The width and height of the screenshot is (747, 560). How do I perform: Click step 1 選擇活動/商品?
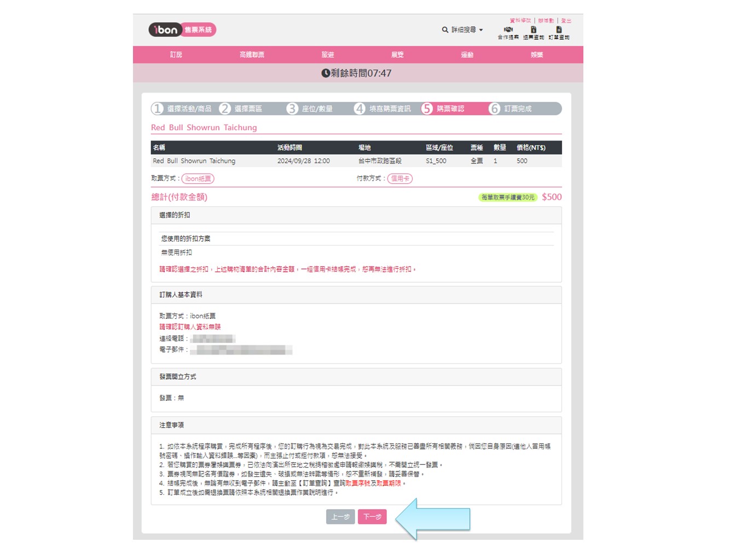[182, 108]
